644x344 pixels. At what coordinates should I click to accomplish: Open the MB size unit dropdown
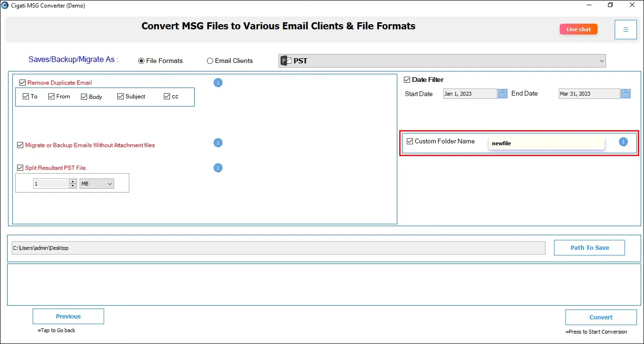97,184
